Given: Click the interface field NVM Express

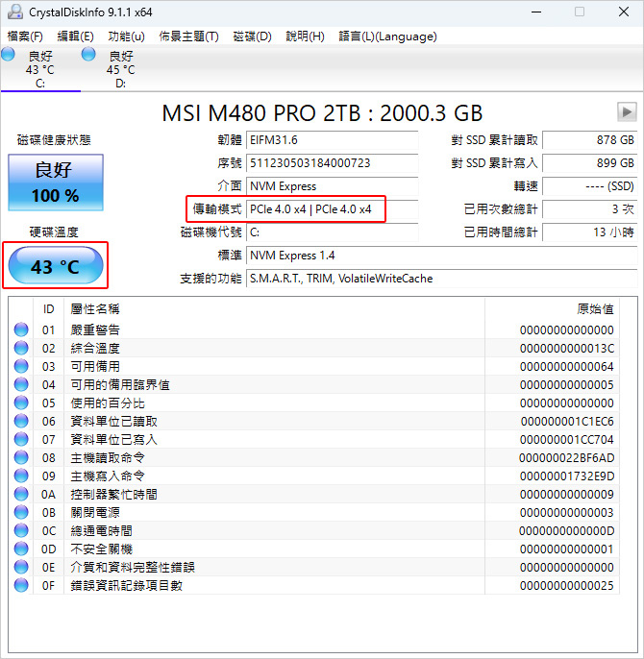Looking at the screenshot, I should tap(332, 186).
